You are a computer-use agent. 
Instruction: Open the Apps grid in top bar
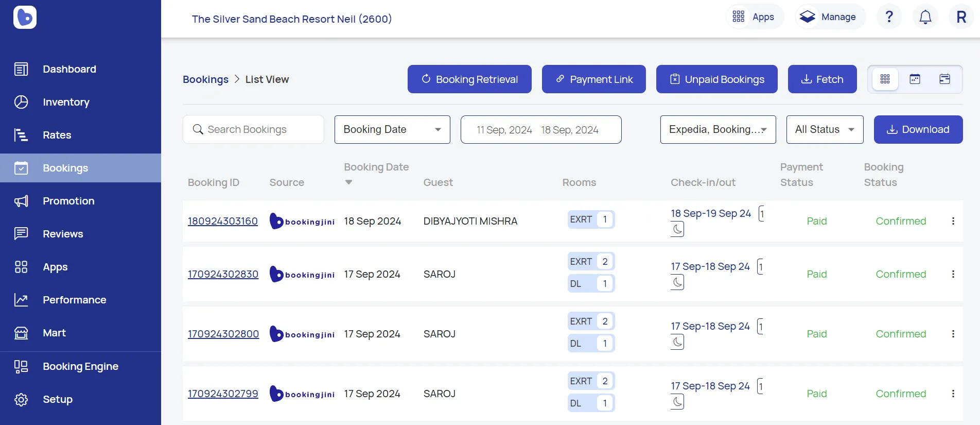(754, 17)
